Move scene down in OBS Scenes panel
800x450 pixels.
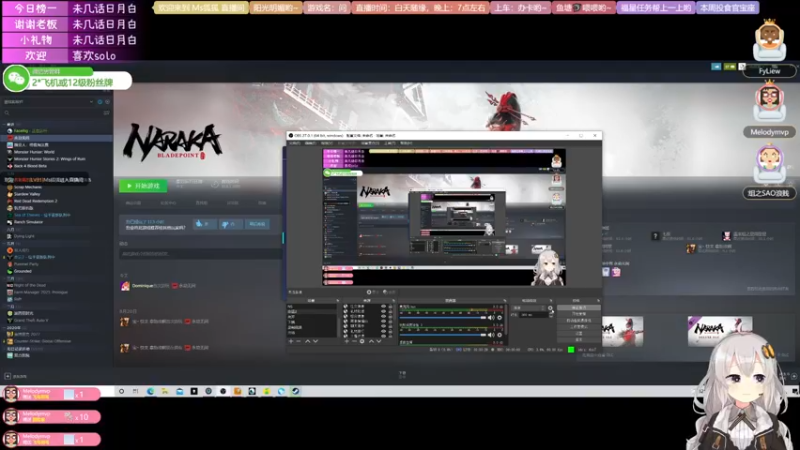tap(315, 341)
